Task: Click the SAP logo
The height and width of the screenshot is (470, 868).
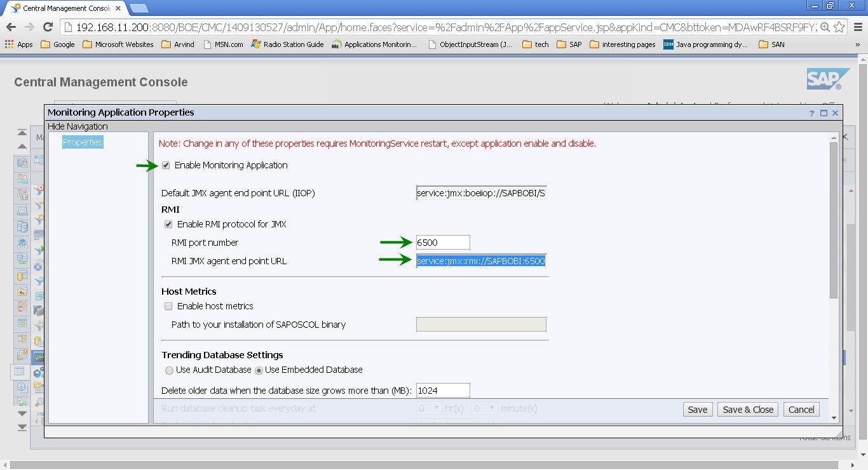Action: pyautogui.click(x=828, y=79)
